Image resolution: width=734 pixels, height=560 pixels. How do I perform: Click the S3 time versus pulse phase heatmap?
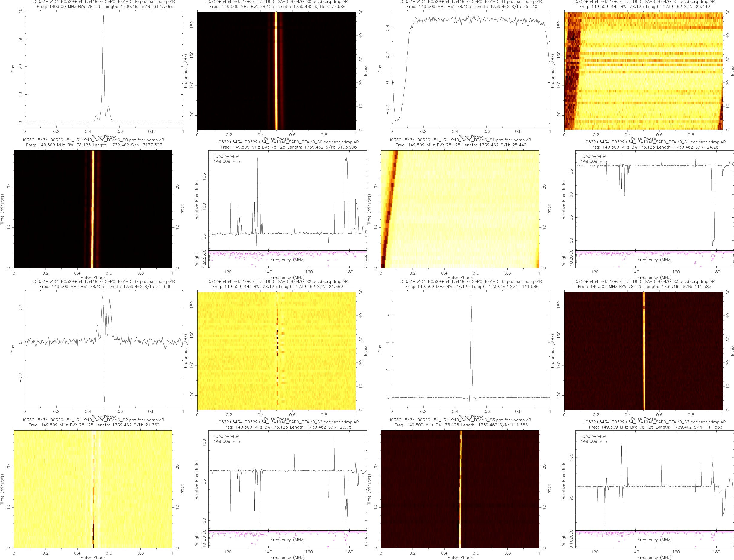[460, 489]
